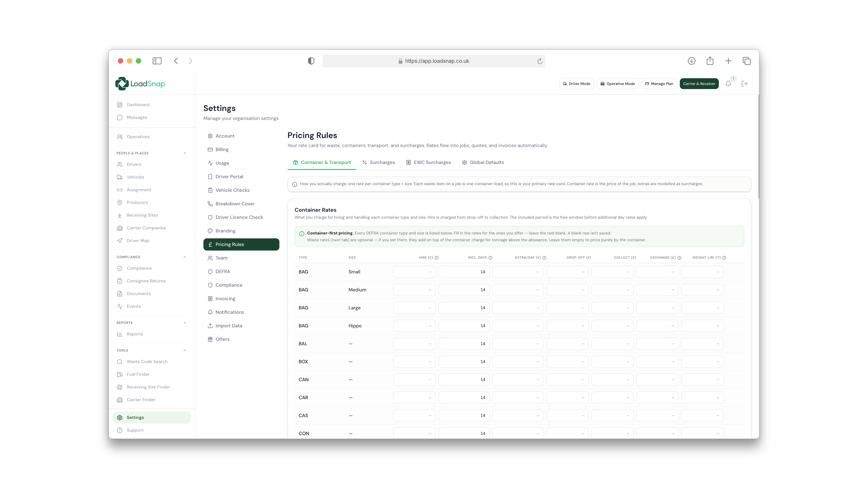This screenshot has height=488, width=868.
Task: Open Import Data settings
Action: [x=241, y=326]
